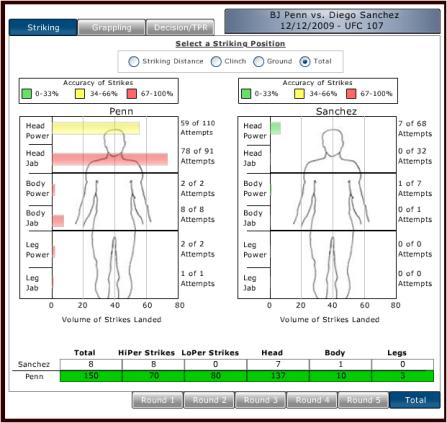Click the HiPer Strikes column header
Screen dimensions: 447x423
tap(146, 353)
